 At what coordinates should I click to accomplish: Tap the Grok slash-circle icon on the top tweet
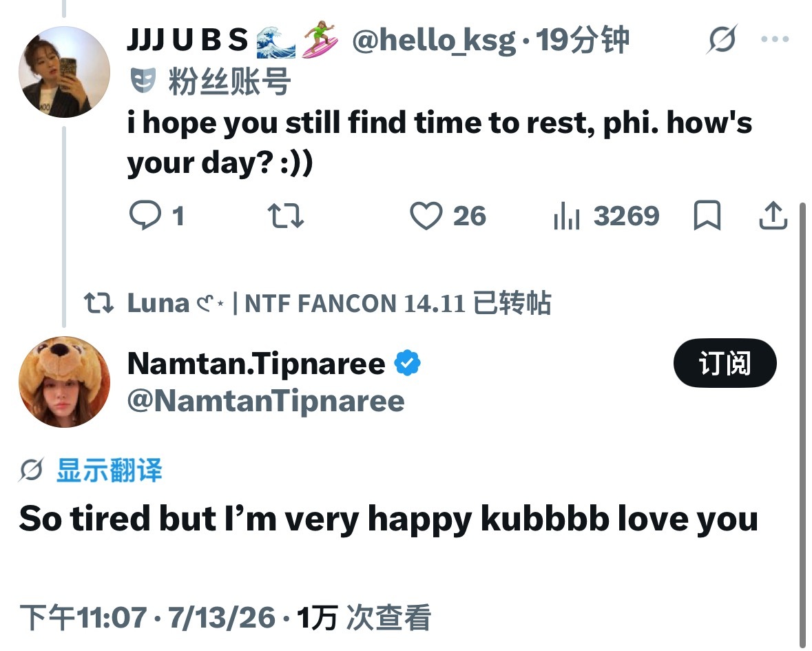pos(721,39)
